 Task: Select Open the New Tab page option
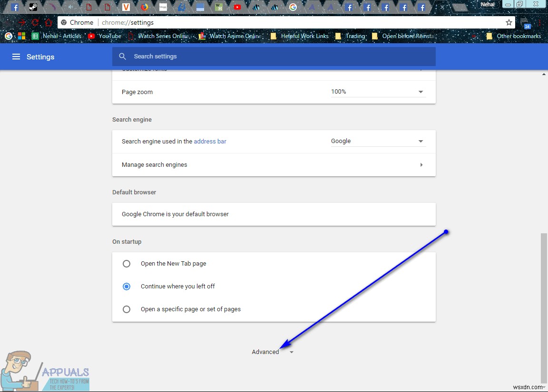click(x=127, y=264)
